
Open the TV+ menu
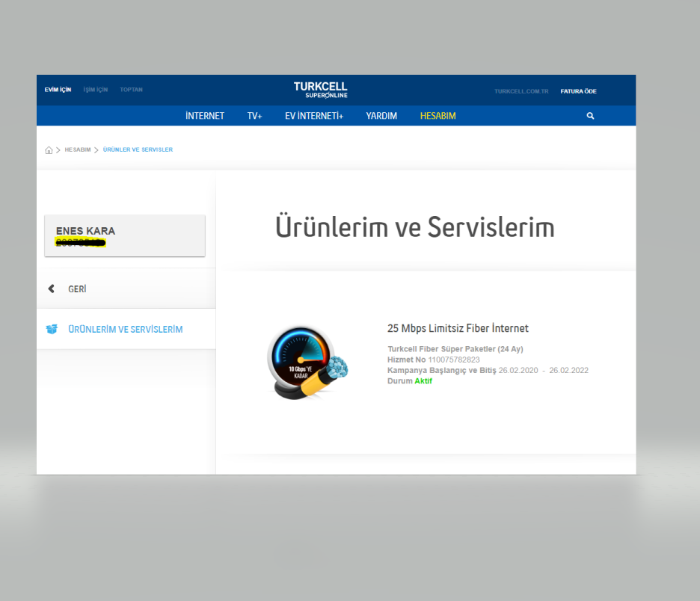(x=254, y=116)
